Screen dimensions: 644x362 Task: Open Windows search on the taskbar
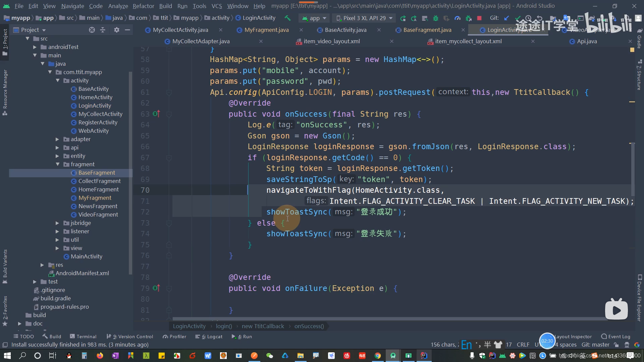pos(22,356)
